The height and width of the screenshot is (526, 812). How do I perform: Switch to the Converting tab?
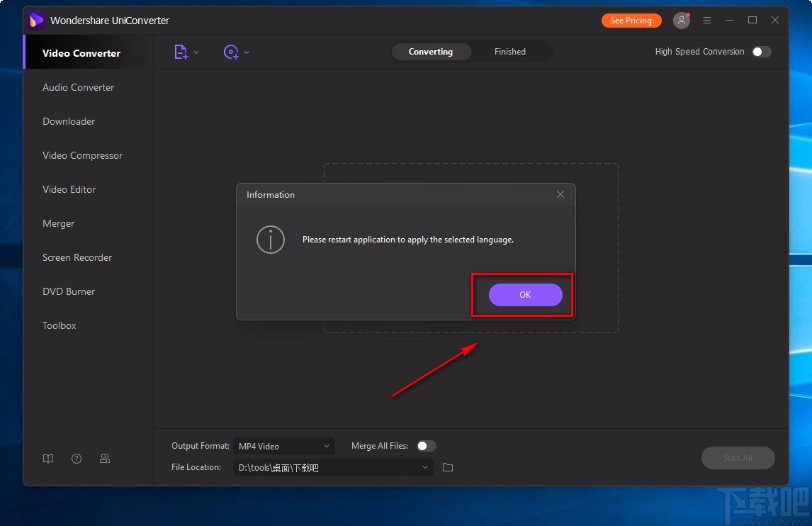(431, 52)
